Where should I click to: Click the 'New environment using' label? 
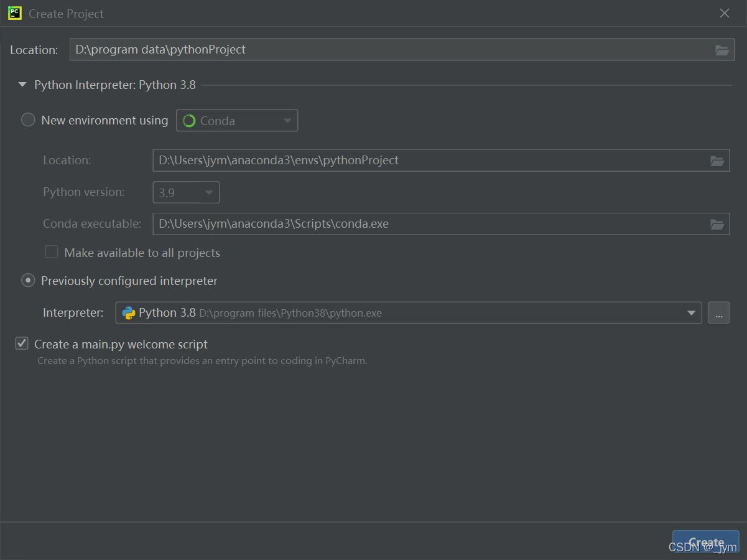click(x=104, y=121)
